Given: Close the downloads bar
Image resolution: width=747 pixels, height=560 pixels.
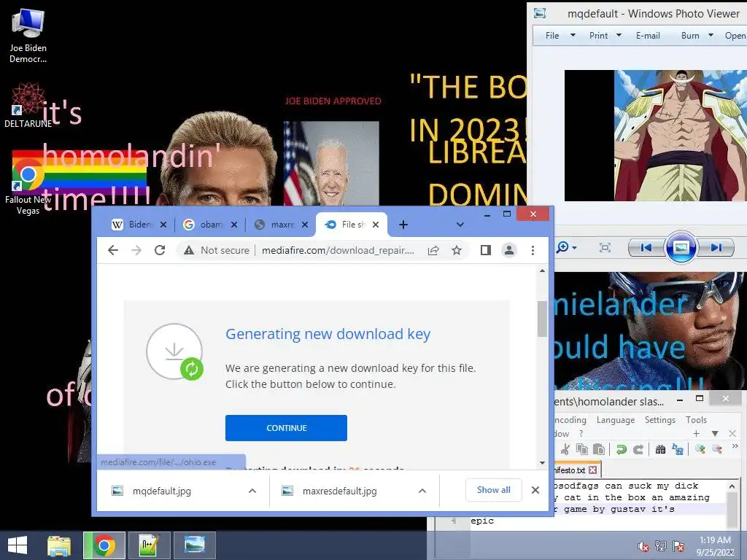Looking at the screenshot, I should (x=535, y=490).
